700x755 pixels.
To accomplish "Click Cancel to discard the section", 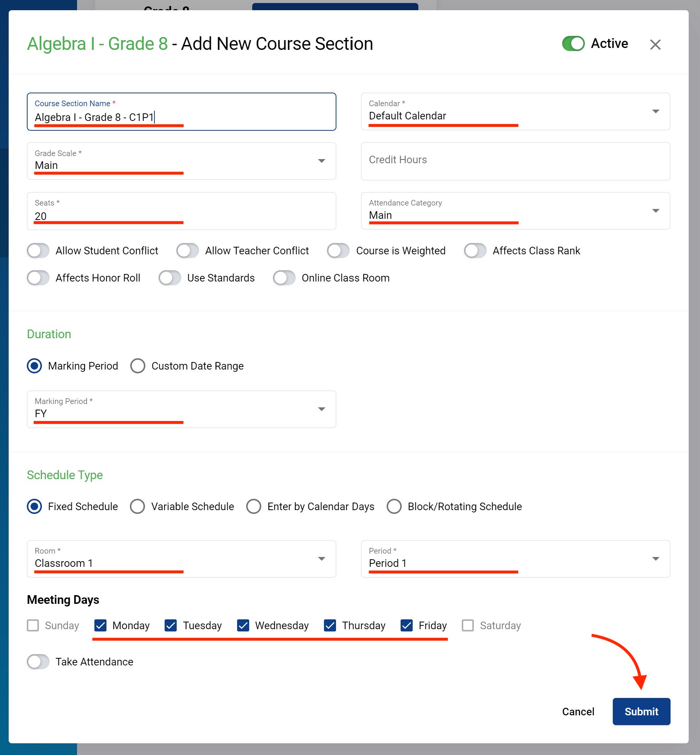I will pos(578,712).
